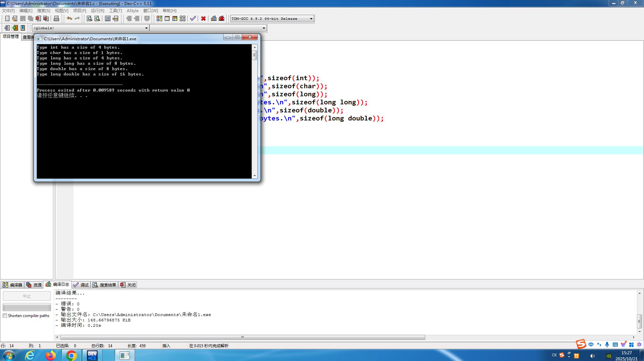
Task: Open the Replace tool in the toolbar
Action: pyautogui.click(x=97, y=18)
